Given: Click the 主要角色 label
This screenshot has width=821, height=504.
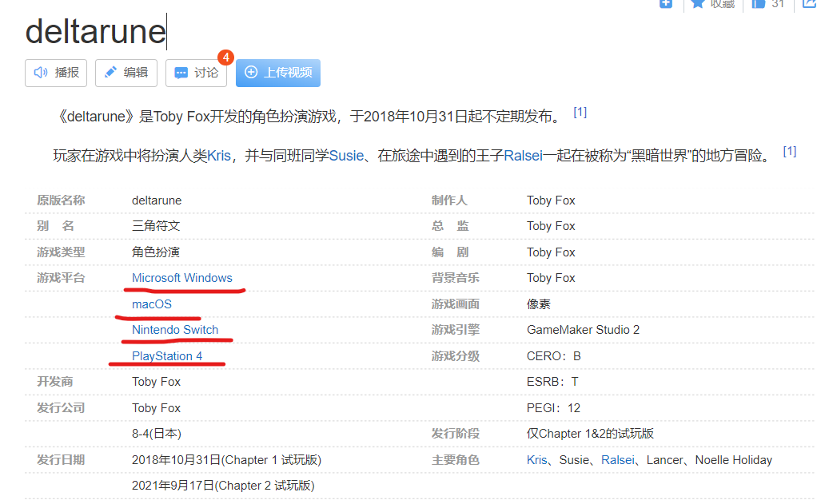Looking at the screenshot, I should pos(456,460).
